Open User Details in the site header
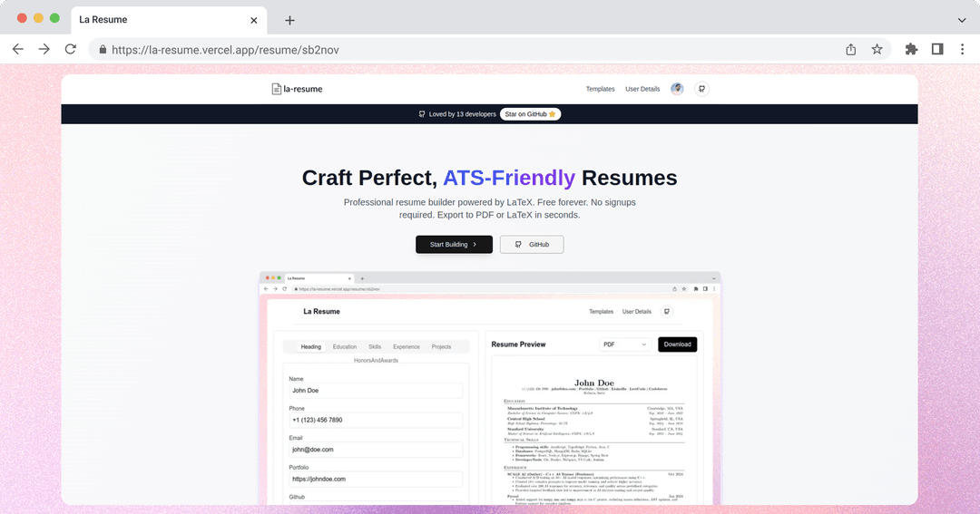 click(642, 89)
